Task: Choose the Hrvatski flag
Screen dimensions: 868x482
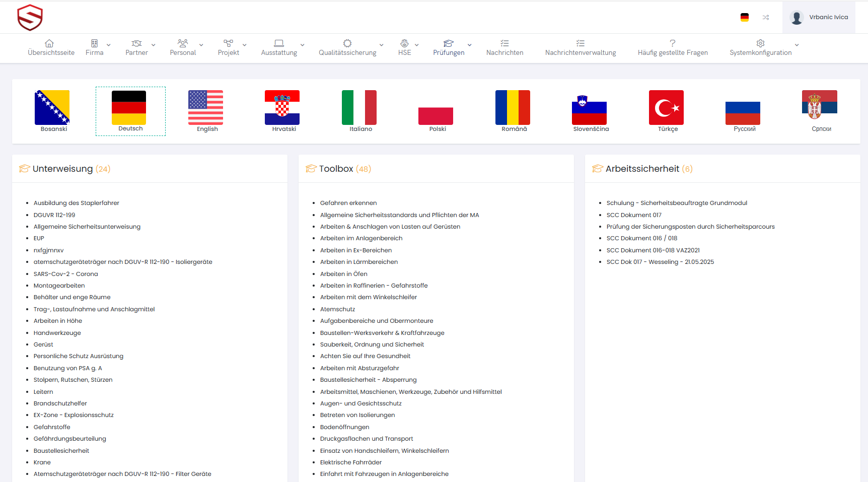Action: [x=282, y=108]
